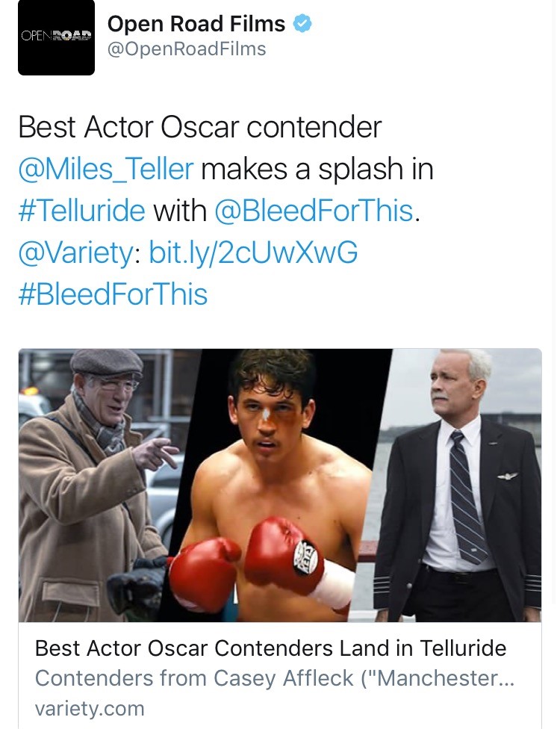This screenshot has width=560, height=729.
Task: Follow the #Telluride hashtag
Action: point(82,210)
